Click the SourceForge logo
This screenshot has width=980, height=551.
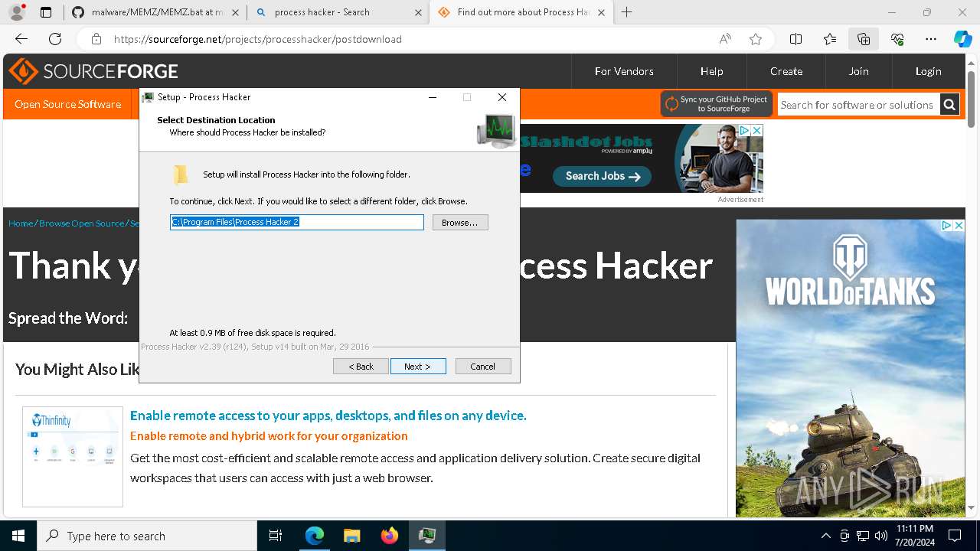(93, 71)
